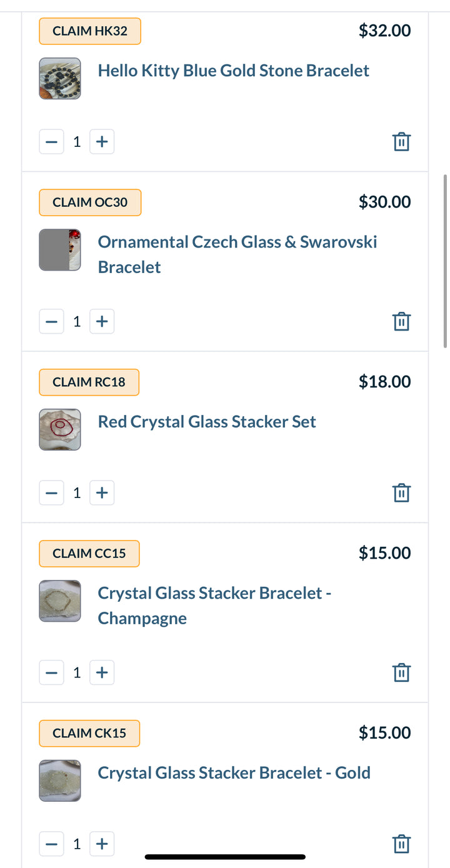
Task: Increase Red Crystal Glass Stacker Set quantity
Action: (x=102, y=492)
